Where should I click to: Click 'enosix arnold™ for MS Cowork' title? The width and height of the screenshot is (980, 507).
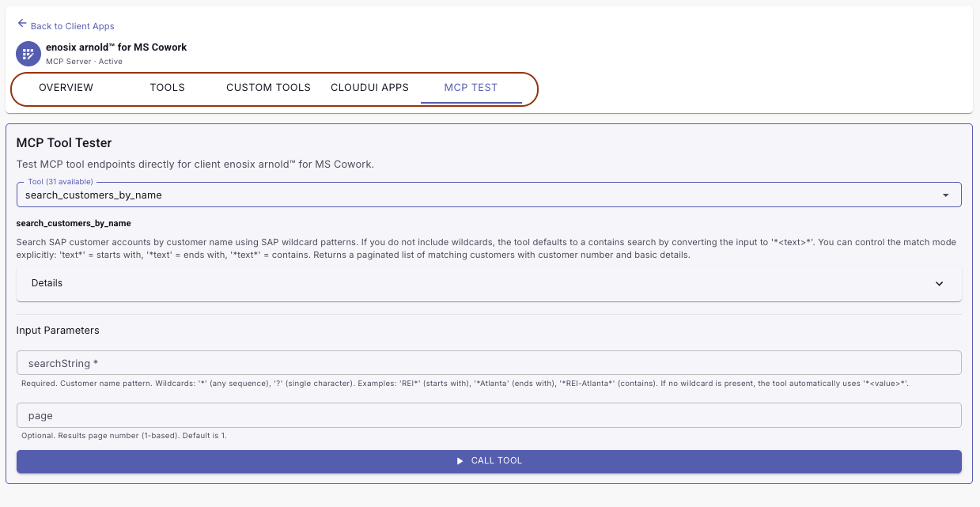(116, 47)
